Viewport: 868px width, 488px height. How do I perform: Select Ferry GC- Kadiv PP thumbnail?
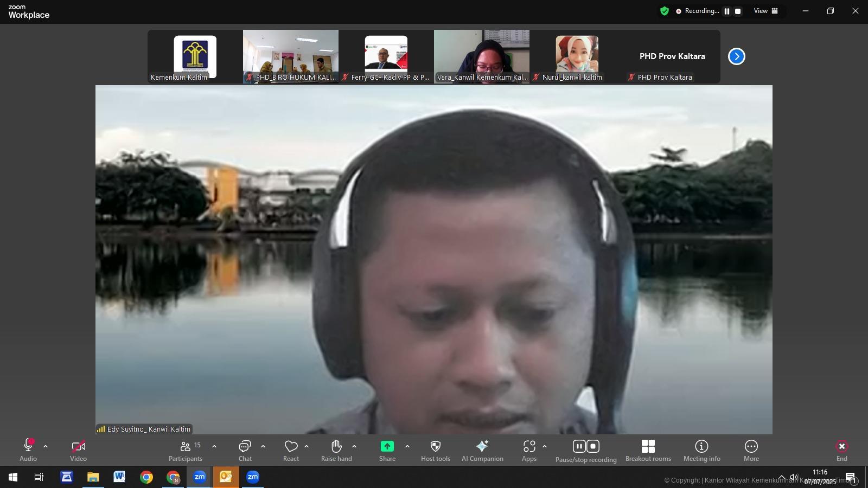click(x=386, y=56)
